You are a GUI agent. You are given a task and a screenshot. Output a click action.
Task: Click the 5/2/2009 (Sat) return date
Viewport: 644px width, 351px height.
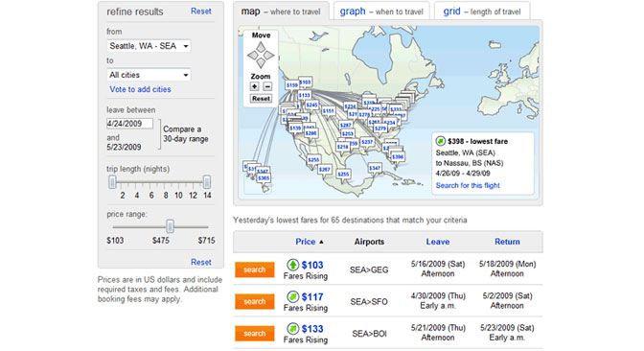(507, 296)
